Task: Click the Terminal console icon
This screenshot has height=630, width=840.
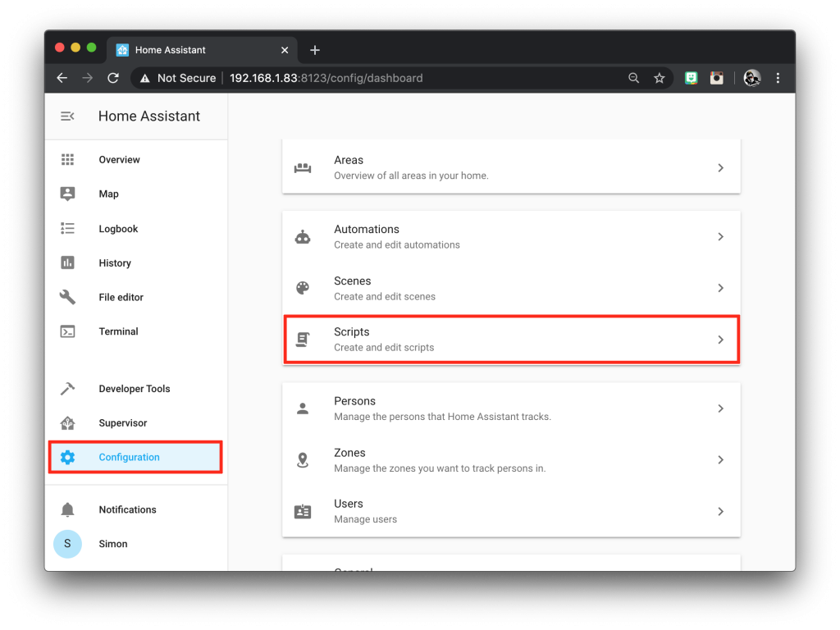Action: [x=67, y=331]
